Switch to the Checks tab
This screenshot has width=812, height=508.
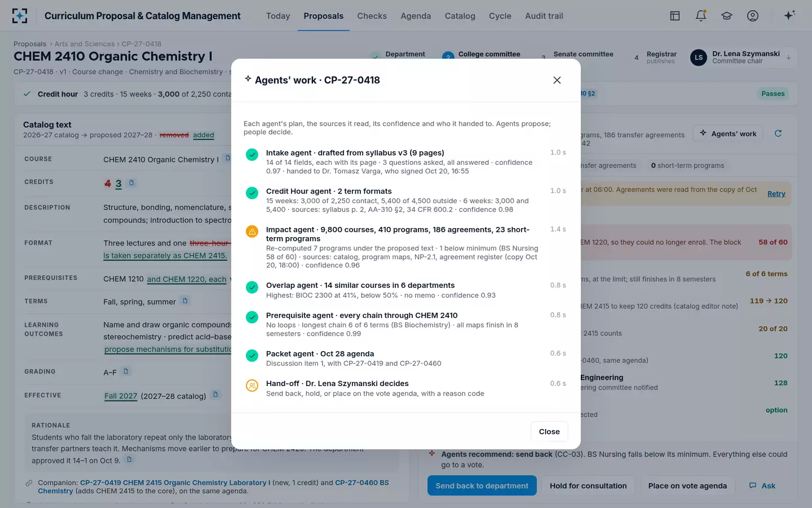click(372, 16)
